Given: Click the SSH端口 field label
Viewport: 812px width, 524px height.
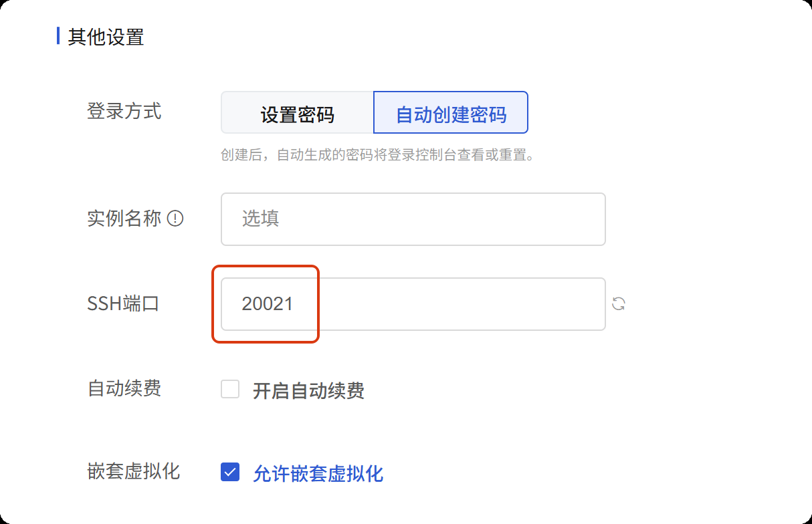Looking at the screenshot, I should coord(123,304).
